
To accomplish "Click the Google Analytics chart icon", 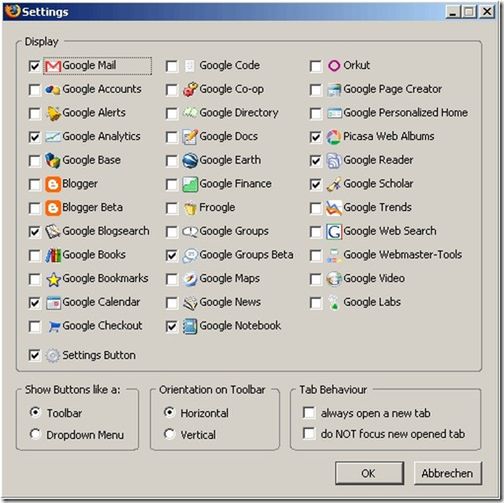I will coord(53,137).
